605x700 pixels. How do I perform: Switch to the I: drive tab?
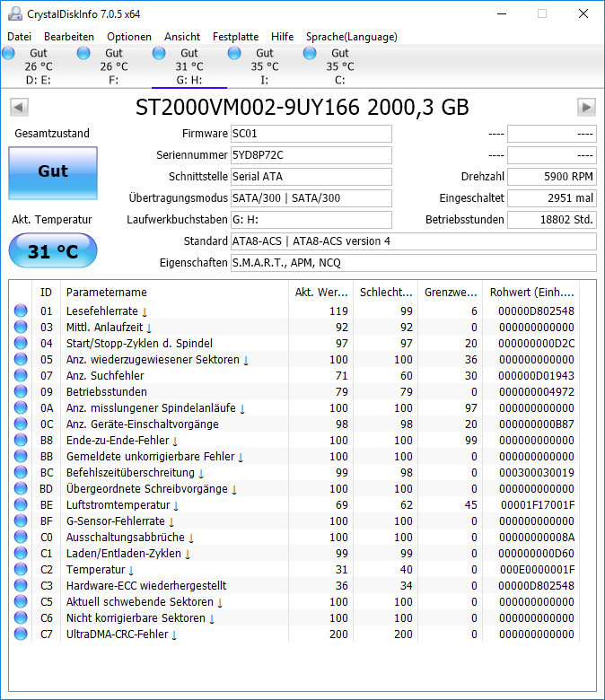[264, 66]
